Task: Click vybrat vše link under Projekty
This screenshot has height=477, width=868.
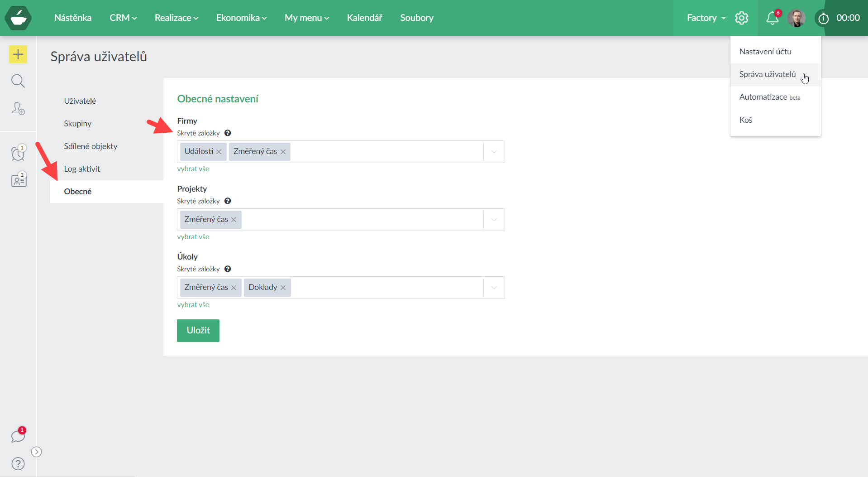Action: click(193, 237)
